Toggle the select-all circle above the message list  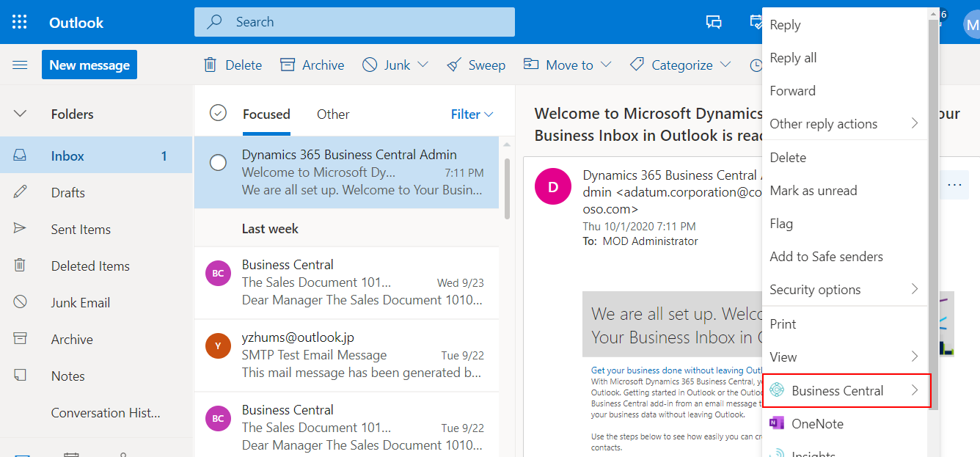coord(218,113)
